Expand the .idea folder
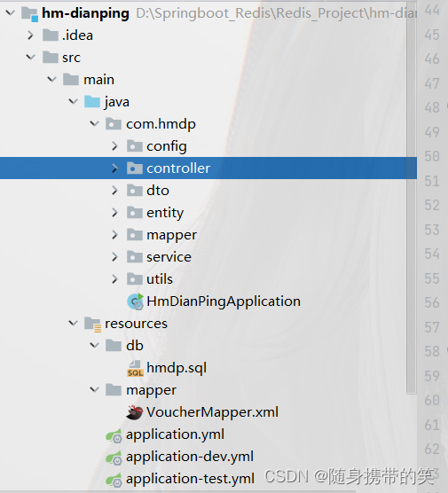This screenshot has width=448, height=493. [30, 35]
